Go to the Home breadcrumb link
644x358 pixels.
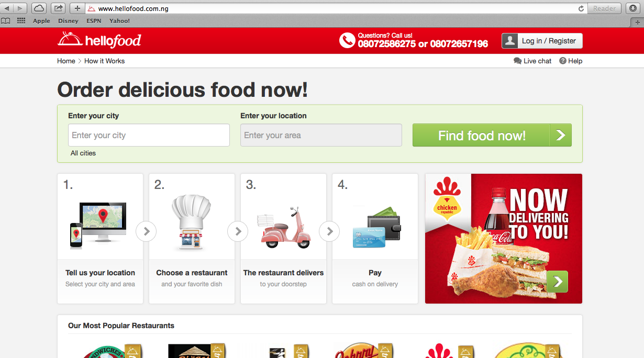pos(66,61)
